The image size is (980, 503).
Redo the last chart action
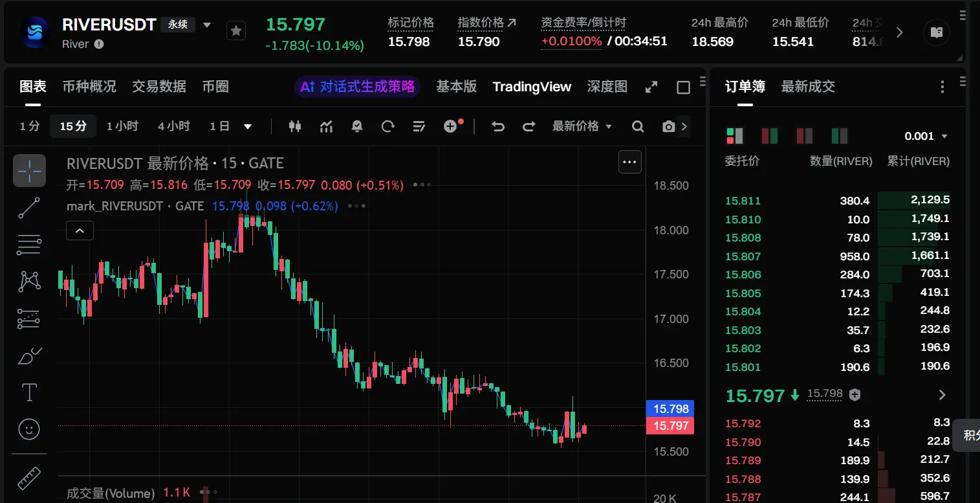coord(529,126)
